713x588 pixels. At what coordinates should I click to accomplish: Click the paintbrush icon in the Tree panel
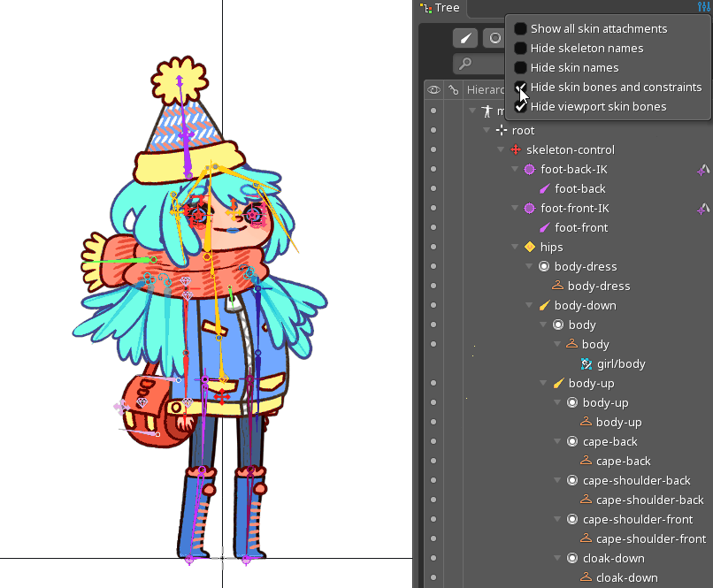[x=464, y=38]
